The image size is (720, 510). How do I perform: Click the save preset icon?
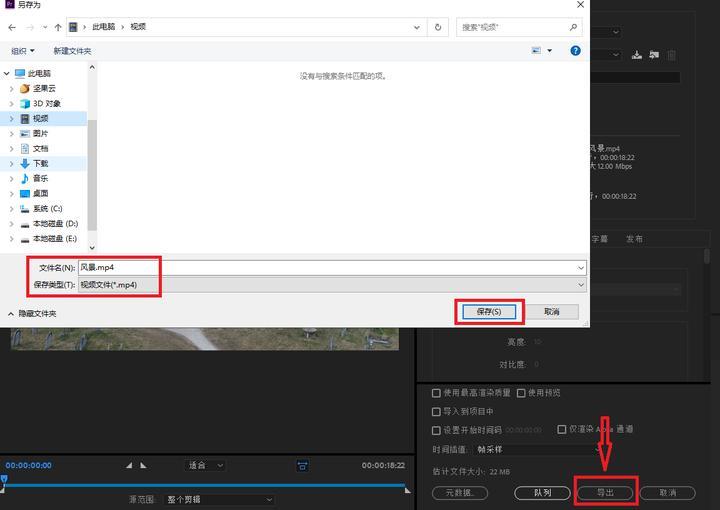click(x=637, y=55)
